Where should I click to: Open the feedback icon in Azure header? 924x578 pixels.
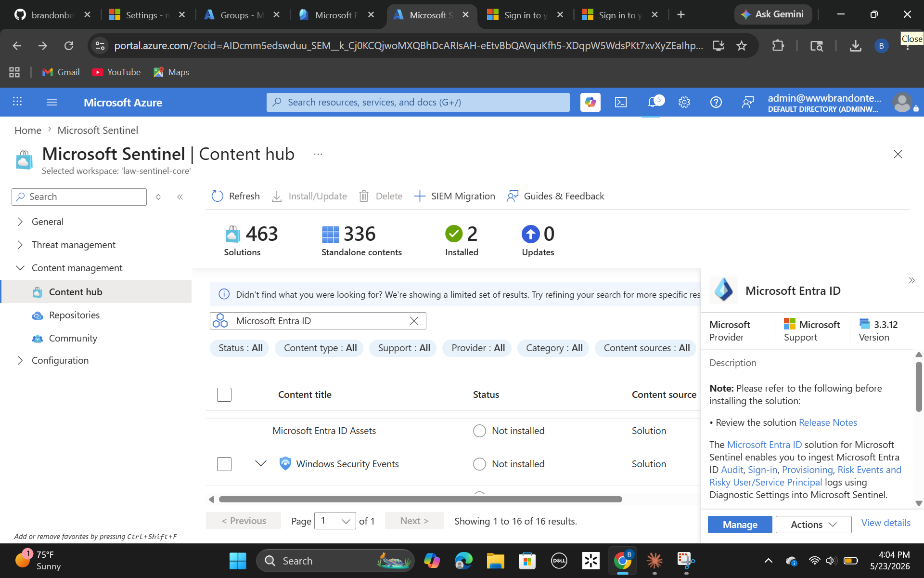[x=747, y=102]
